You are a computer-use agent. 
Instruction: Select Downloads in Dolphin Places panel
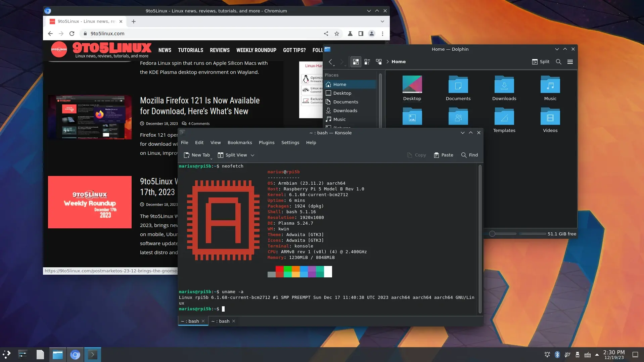[350, 111]
